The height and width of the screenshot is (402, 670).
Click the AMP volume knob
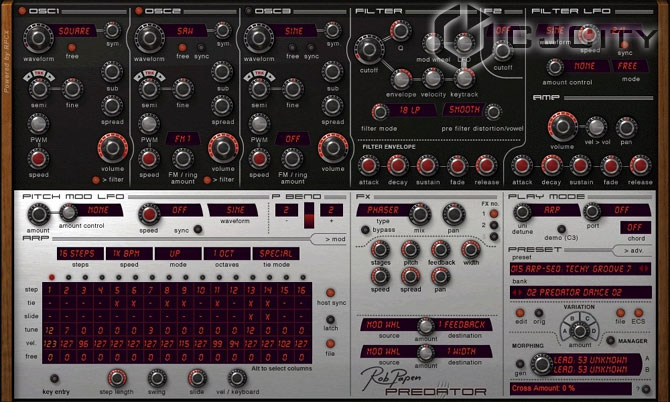pos(563,126)
